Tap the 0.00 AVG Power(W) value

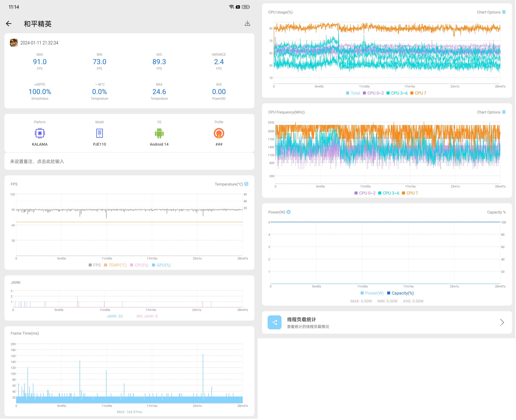tap(219, 92)
